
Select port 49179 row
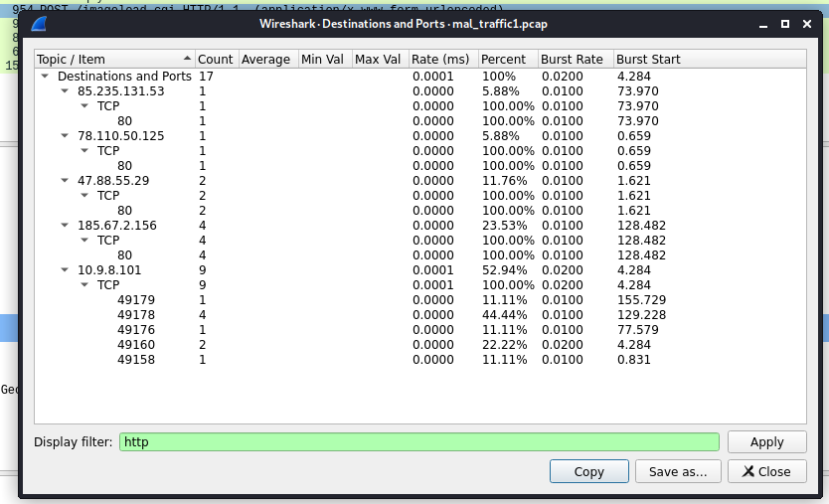[420, 300]
